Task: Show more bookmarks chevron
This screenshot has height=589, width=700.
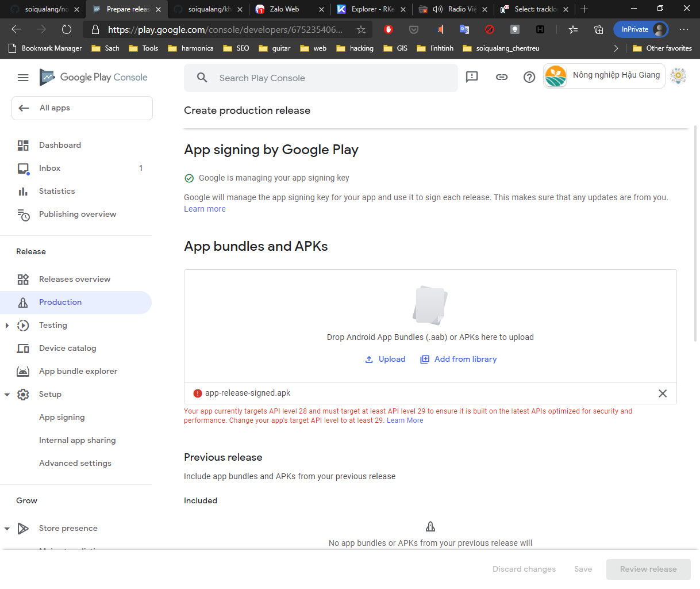Action: 616,48
